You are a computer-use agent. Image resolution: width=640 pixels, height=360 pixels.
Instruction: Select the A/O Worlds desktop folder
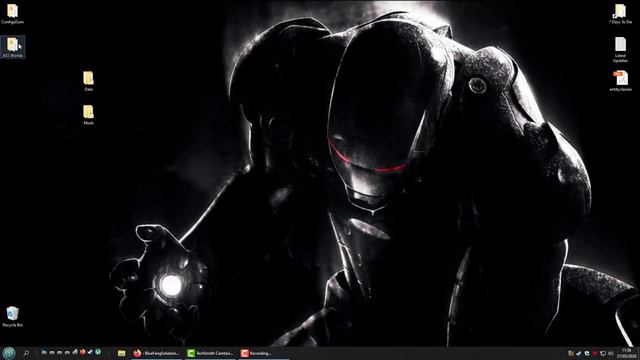click(12, 47)
